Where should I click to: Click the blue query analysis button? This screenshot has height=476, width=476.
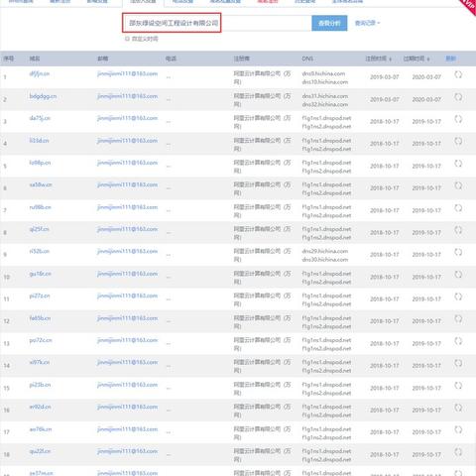(329, 23)
